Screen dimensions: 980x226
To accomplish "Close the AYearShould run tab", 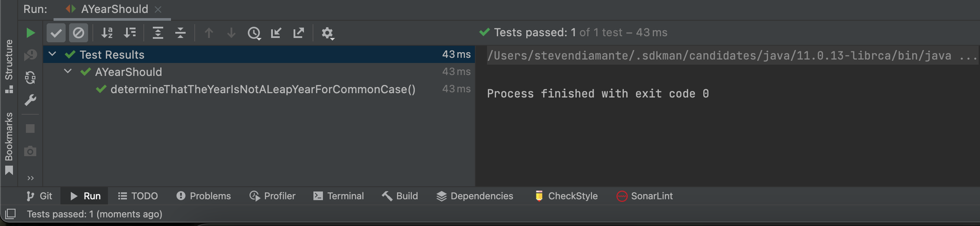I will pos(158,9).
